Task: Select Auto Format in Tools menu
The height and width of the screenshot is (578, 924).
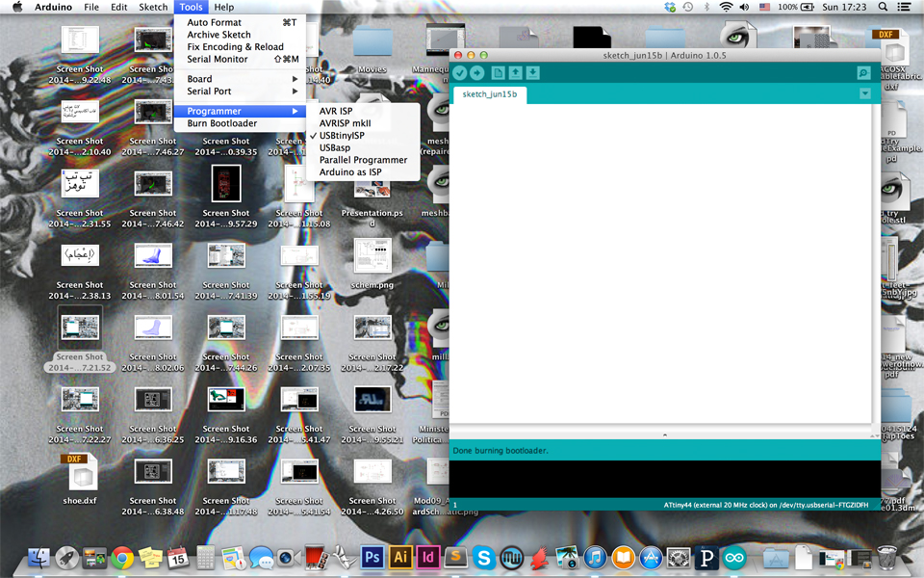Action: tap(240, 22)
